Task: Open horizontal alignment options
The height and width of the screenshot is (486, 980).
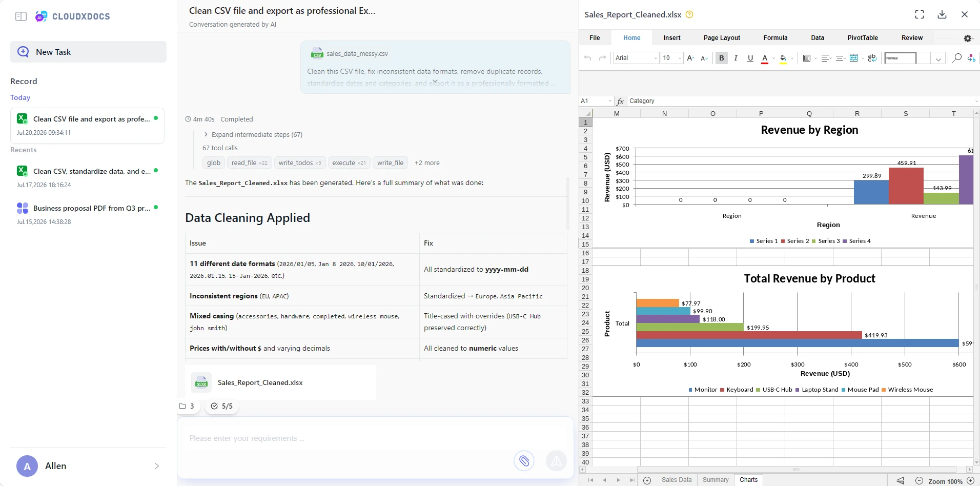Action: point(825,58)
